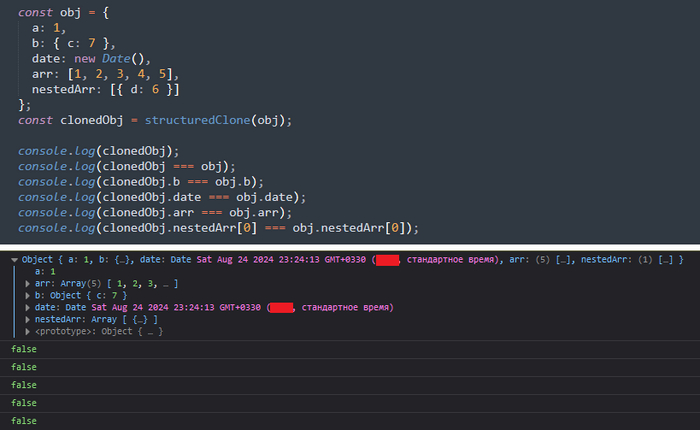The width and height of the screenshot is (700, 430).
Task: Collapse the logged Object with the down arrow
Action: (14, 259)
